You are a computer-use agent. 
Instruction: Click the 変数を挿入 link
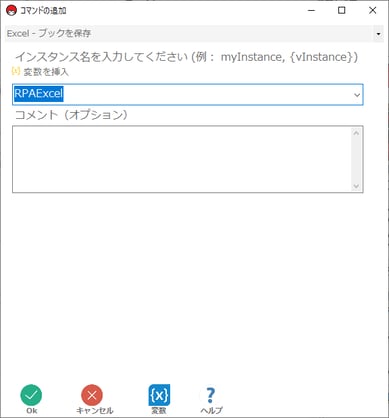point(46,72)
